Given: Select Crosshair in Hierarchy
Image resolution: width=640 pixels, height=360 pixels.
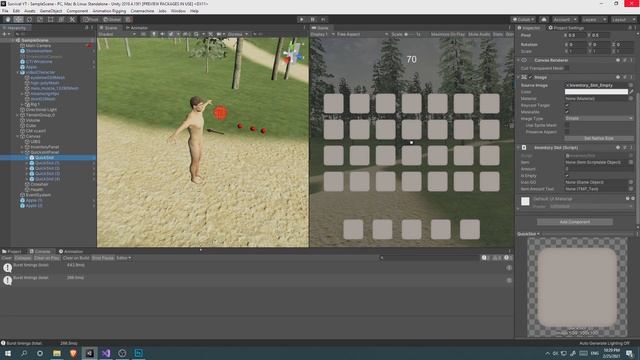Looking at the screenshot, I should 39,184.
